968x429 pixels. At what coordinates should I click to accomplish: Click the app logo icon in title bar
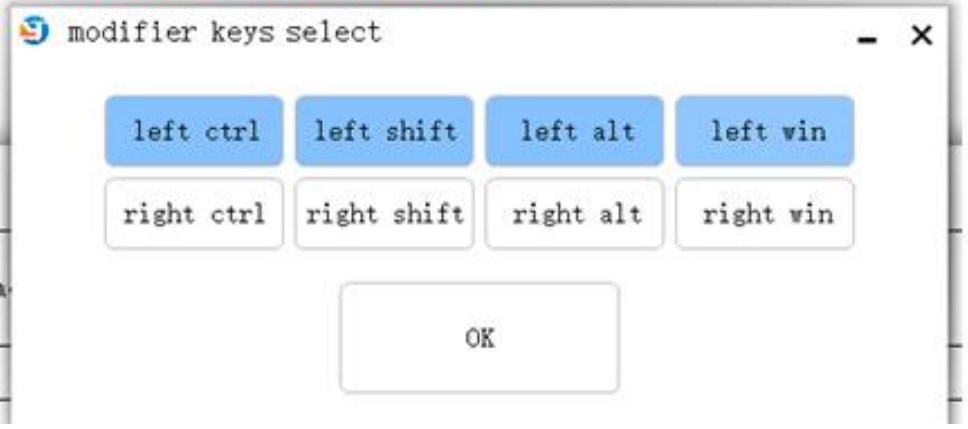coord(34,31)
